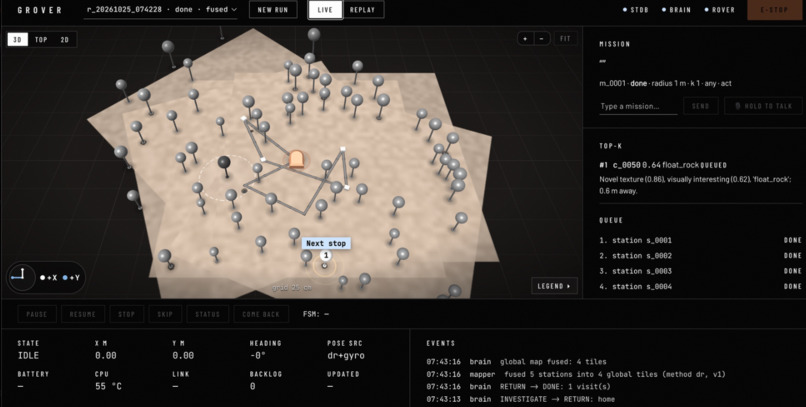This screenshot has width=806, height=407.
Task: Click the dr+gyro pose source value
Action: [345, 356]
